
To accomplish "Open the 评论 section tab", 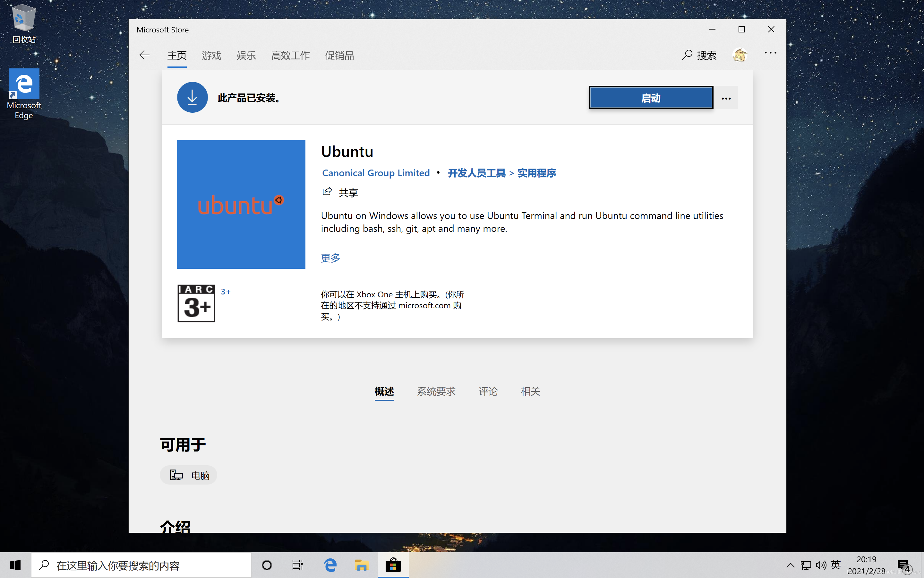I will coord(488,391).
